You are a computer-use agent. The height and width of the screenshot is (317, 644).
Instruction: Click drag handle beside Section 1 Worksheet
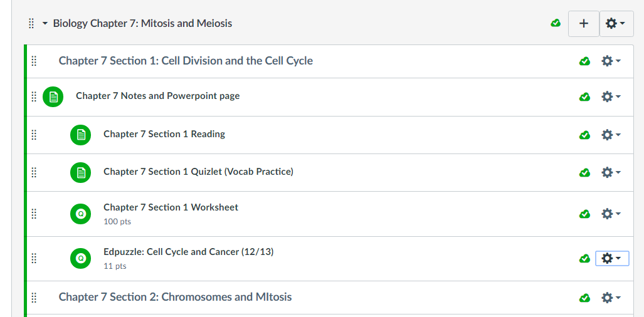click(34, 214)
